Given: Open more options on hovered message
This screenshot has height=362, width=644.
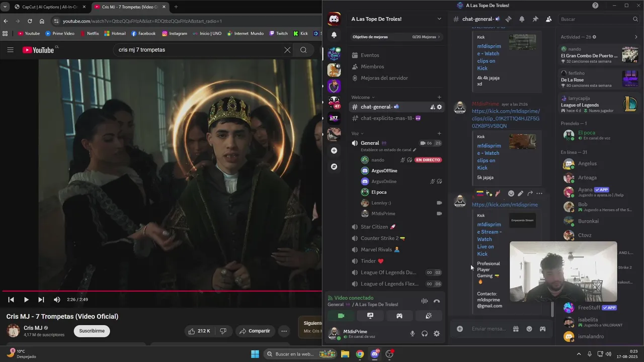Looking at the screenshot, I should coord(539,193).
